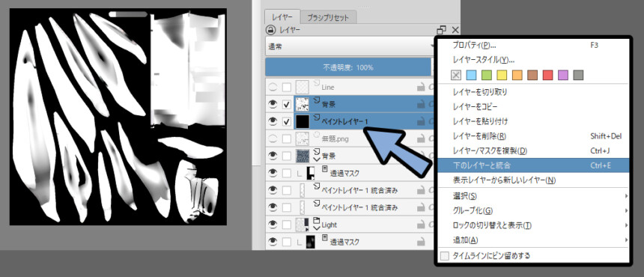Uncheck the ペイントレイヤー 1 checkbox
644x277 pixels.
(287, 122)
